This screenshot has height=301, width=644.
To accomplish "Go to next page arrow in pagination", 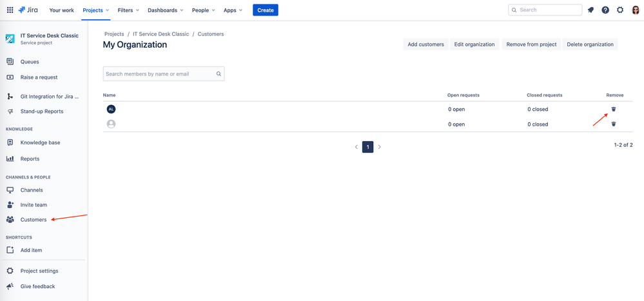I will pyautogui.click(x=380, y=146).
